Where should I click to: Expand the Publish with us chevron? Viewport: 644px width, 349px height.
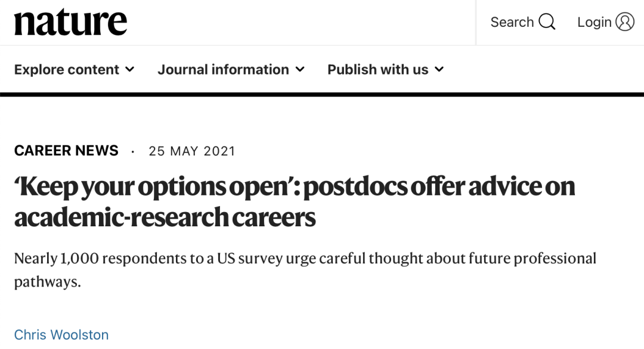(x=439, y=69)
